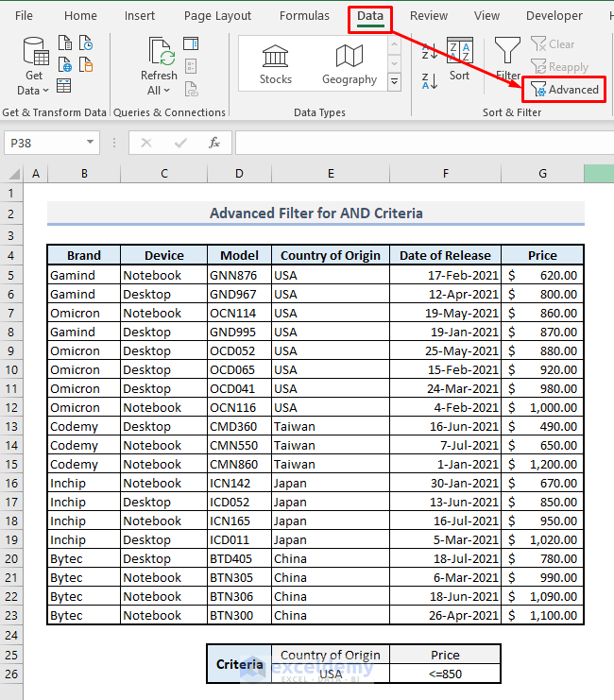Select row 4 header
The height and width of the screenshot is (700, 614).
point(11,256)
